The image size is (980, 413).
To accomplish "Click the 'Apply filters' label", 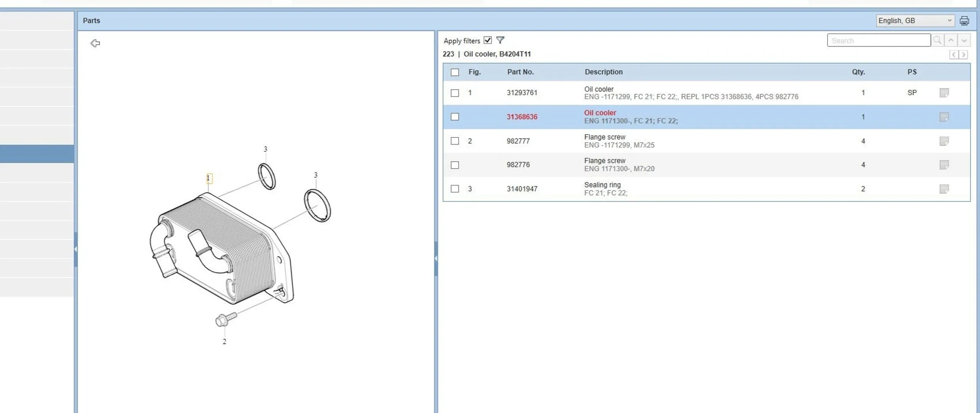I will tap(462, 41).
